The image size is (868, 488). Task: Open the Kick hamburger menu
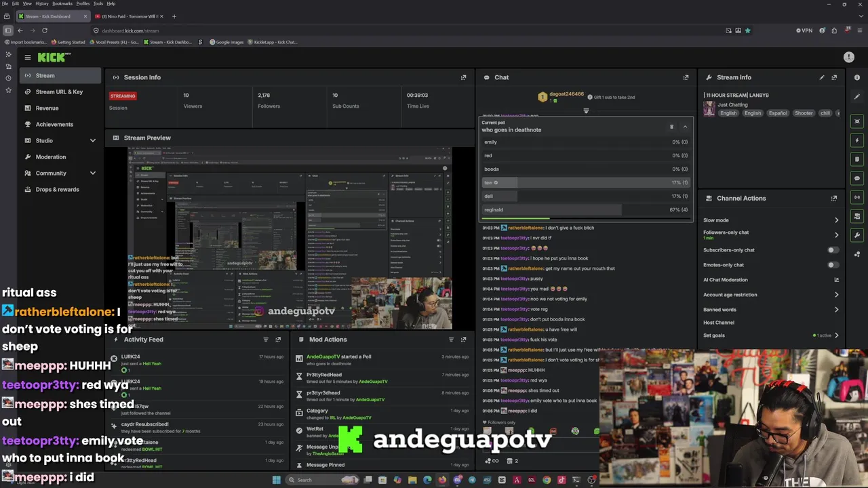pyautogui.click(x=27, y=58)
